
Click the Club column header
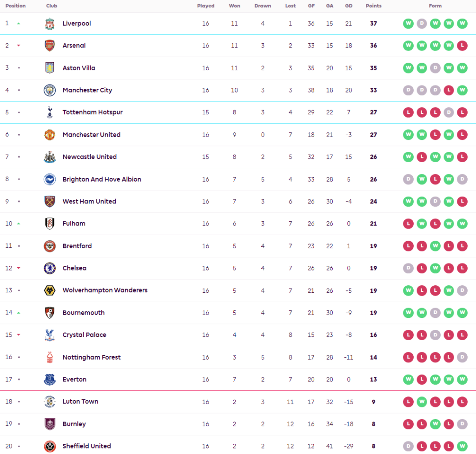tap(52, 6)
